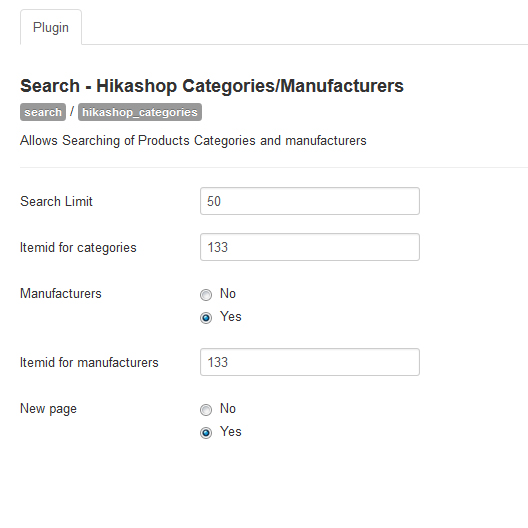Select the Yes radio for New page

tap(206, 433)
